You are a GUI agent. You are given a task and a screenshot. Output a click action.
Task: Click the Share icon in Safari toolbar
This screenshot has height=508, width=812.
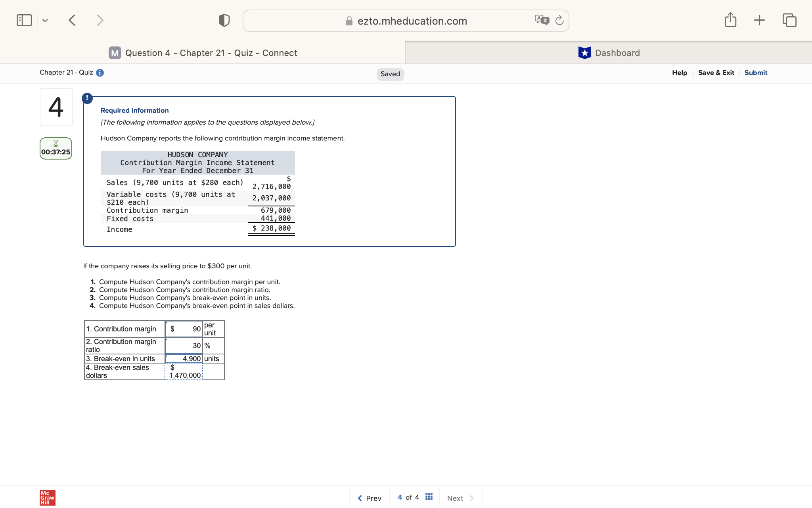(x=730, y=20)
